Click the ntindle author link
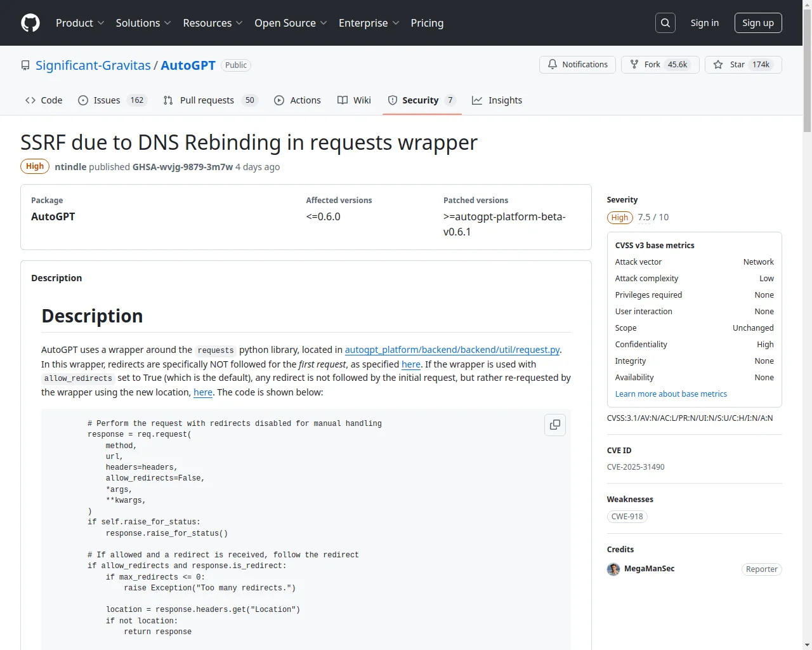Screen dimensions: 812x650 click(x=70, y=167)
